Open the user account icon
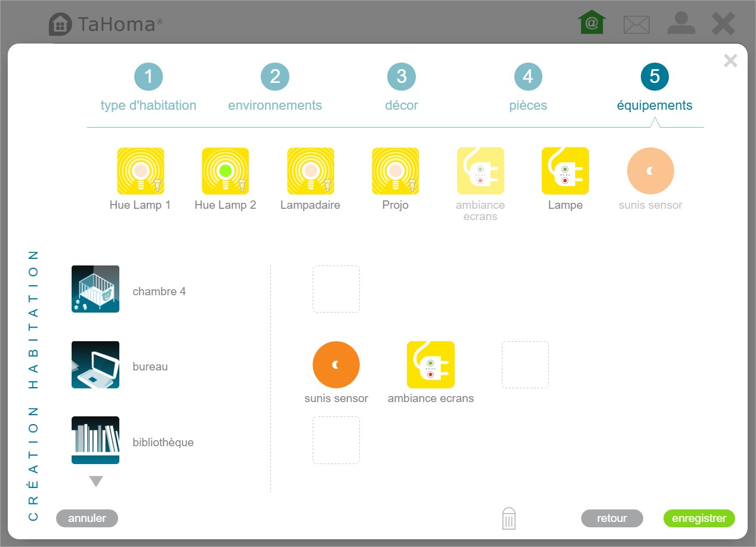Image resolution: width=756 pixels, height=547 pixels. click(681, 23)
